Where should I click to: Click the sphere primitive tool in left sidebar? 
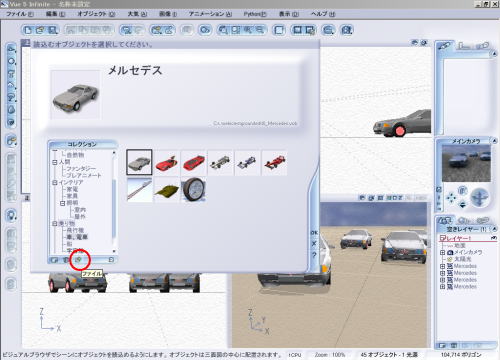click(x=11, y=61)
